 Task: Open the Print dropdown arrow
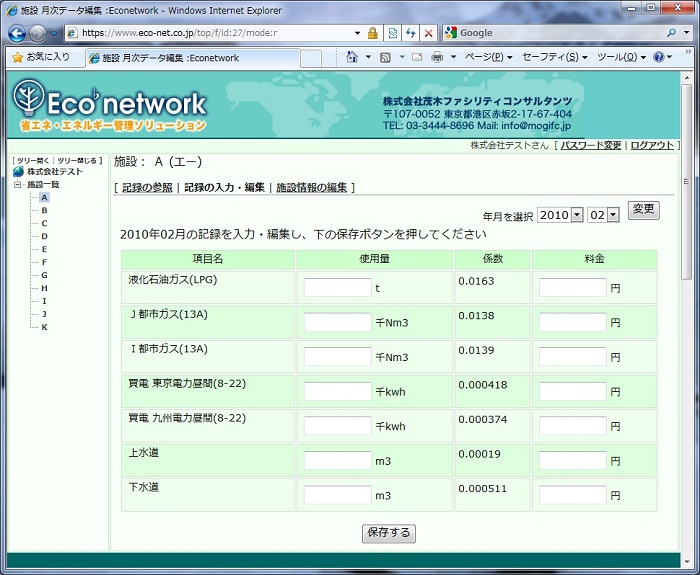click(x=453, y=57)
